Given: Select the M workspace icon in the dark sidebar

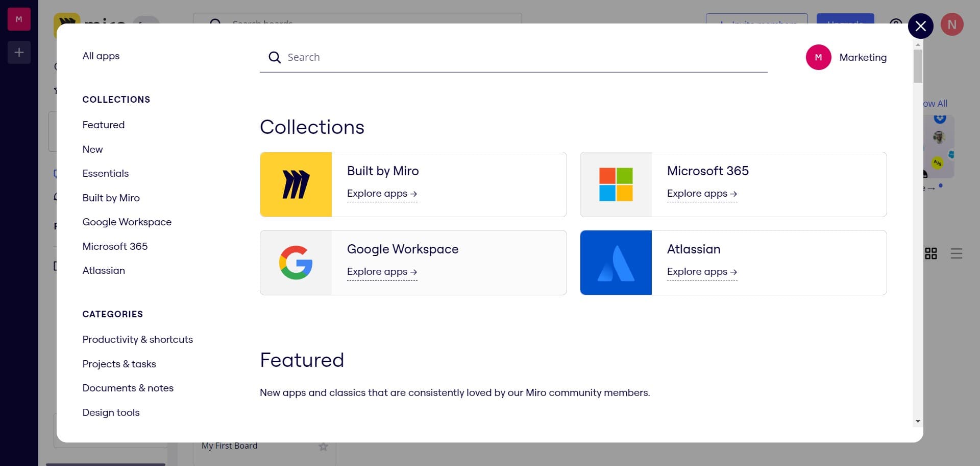Looking at the screenshot, I should pyautogui.click(x=18, y=19).
